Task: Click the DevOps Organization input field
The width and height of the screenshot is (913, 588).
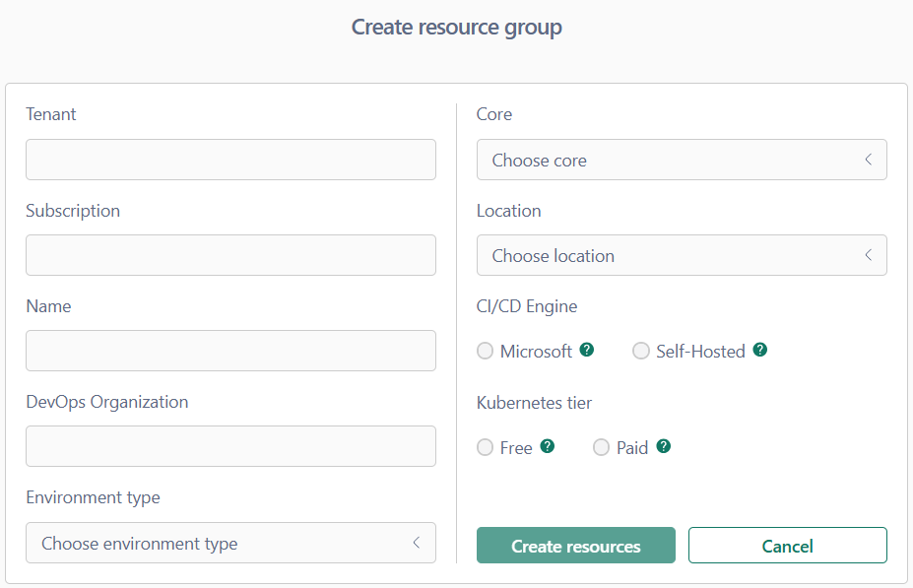Action: point(230,446)
